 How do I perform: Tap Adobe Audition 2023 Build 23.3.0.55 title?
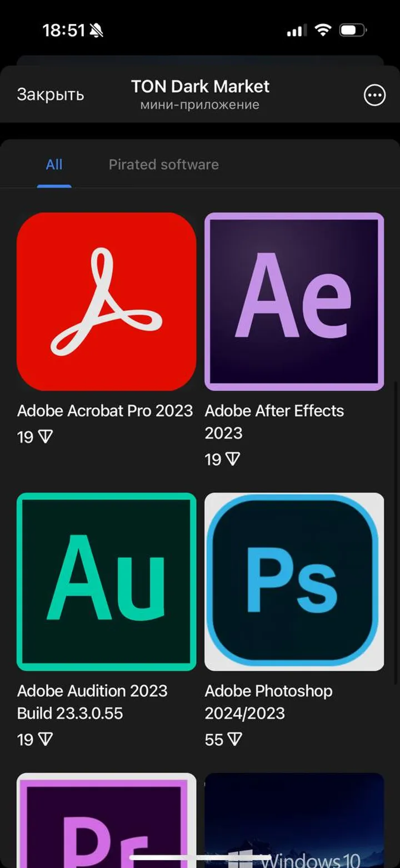tap(92, 702)
